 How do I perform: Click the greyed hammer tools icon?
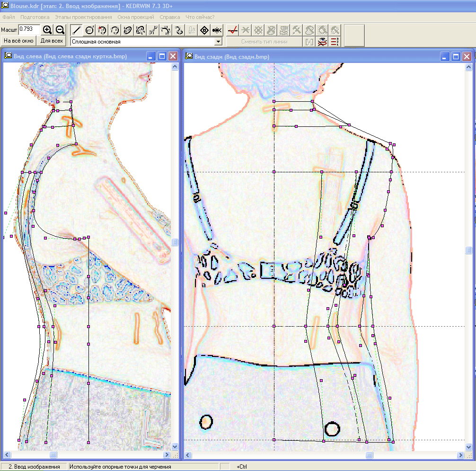pyautogui.click(x=297, y=30)
